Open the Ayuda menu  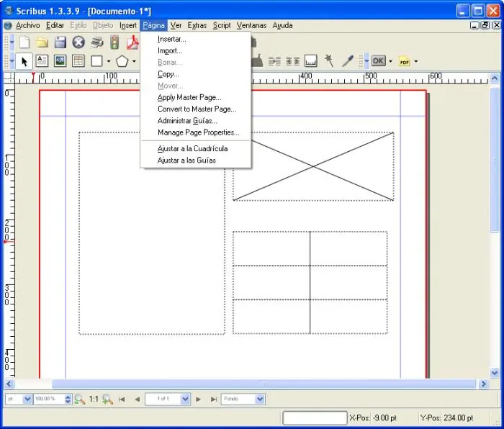[282, 25]
